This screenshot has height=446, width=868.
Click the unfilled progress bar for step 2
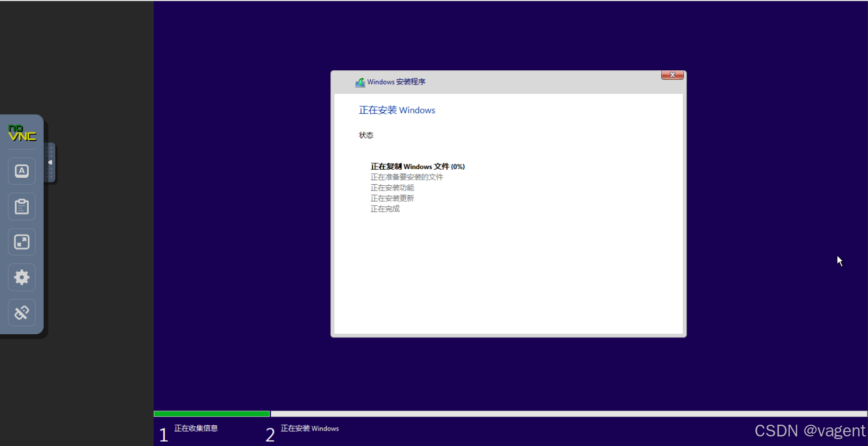coord(569,414)
